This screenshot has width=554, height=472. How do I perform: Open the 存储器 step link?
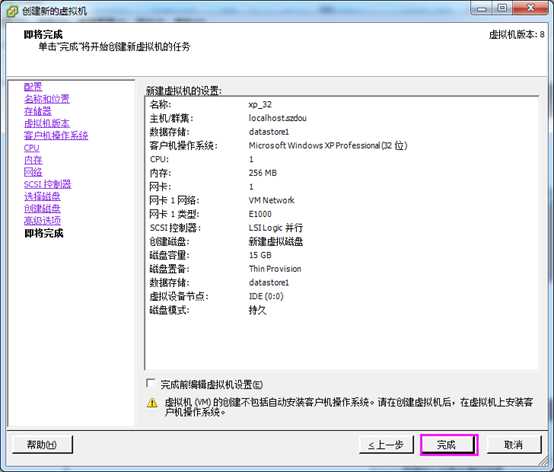[x=37, y=111]
